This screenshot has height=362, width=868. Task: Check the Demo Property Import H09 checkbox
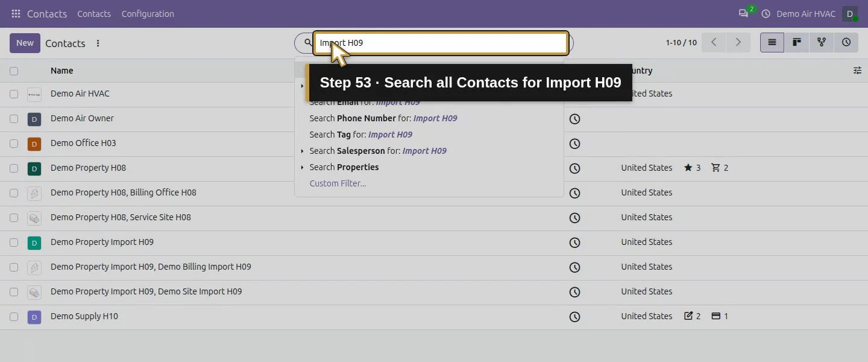coord(14,242)
